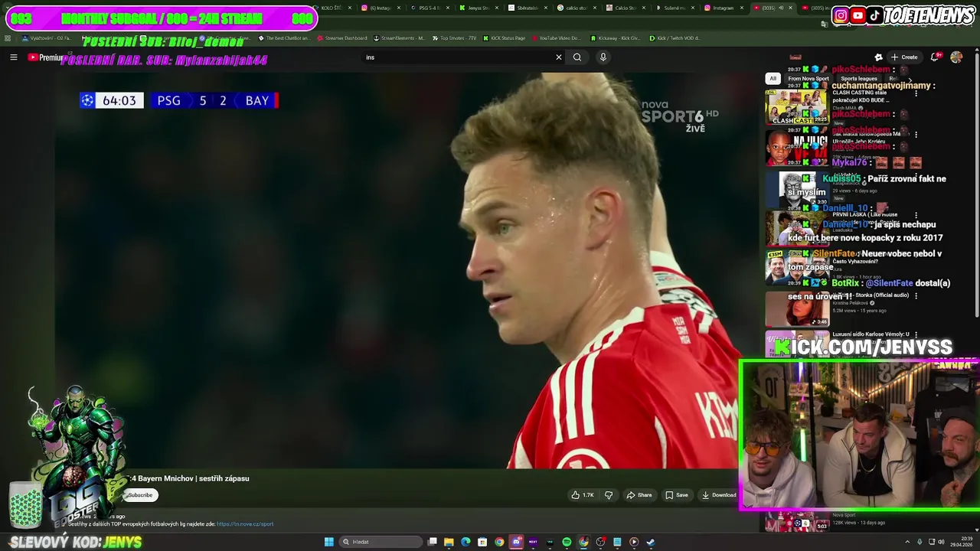The image size is (980, 551).
Task: Close the active (3035) YouTube tab
Action: pos(790,8)
